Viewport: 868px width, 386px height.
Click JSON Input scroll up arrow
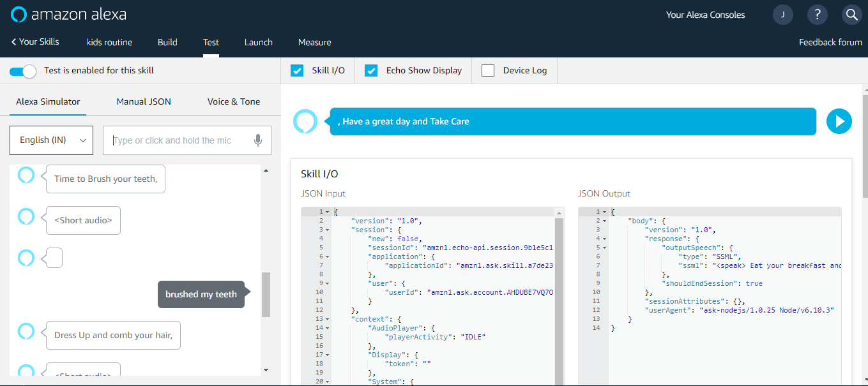click(560, 212)
